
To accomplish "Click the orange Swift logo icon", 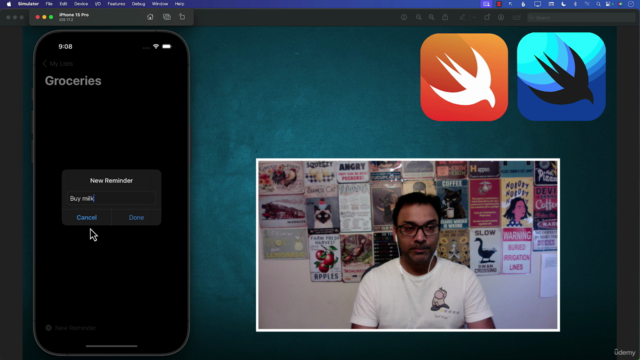I will pyautogui.click(x=464, y=77).
